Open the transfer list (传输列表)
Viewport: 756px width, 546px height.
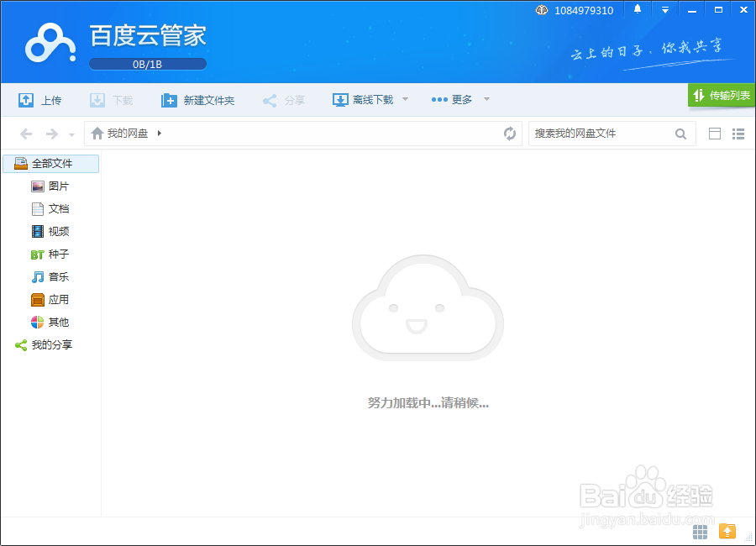click(722, 95)
